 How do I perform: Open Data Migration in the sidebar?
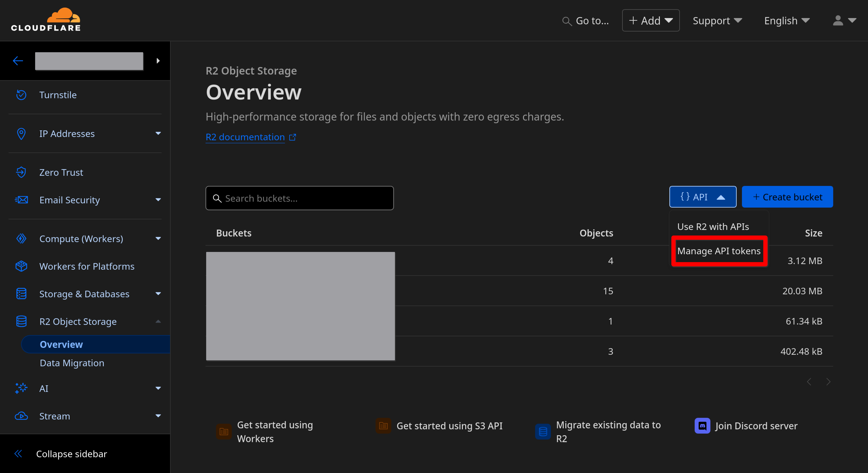(72, 363)
